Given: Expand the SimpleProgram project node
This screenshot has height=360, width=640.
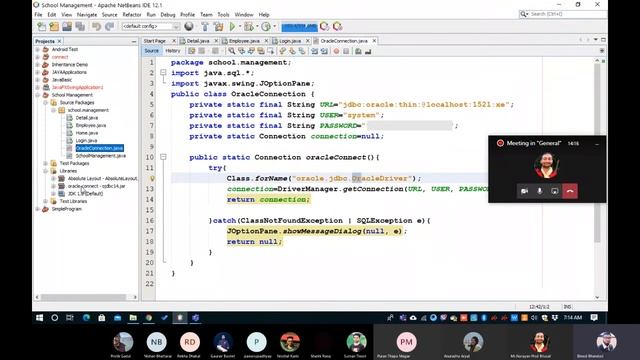Looking at the screenshot, I should tap(38, 209).
